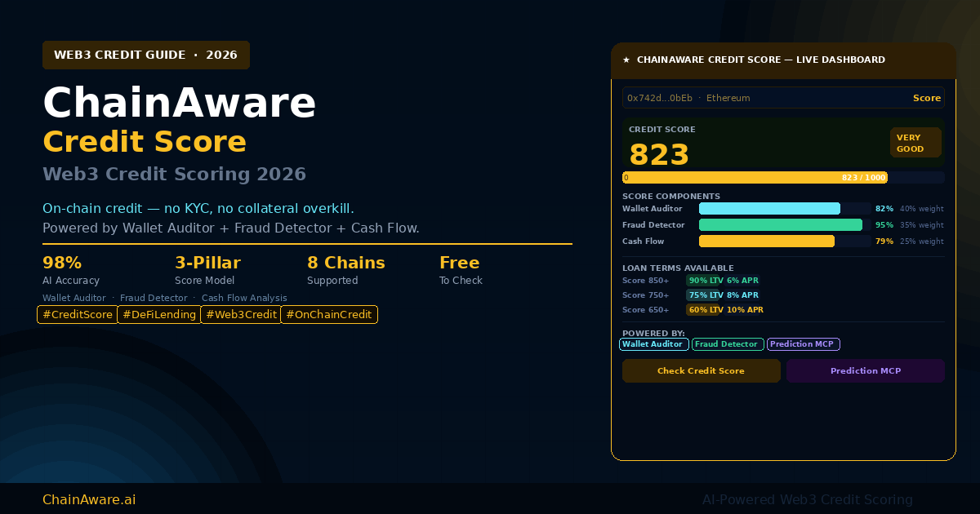Click the Check Credit Score button
This screenshot has height=514, width=980.
click(x=701, y=371)
